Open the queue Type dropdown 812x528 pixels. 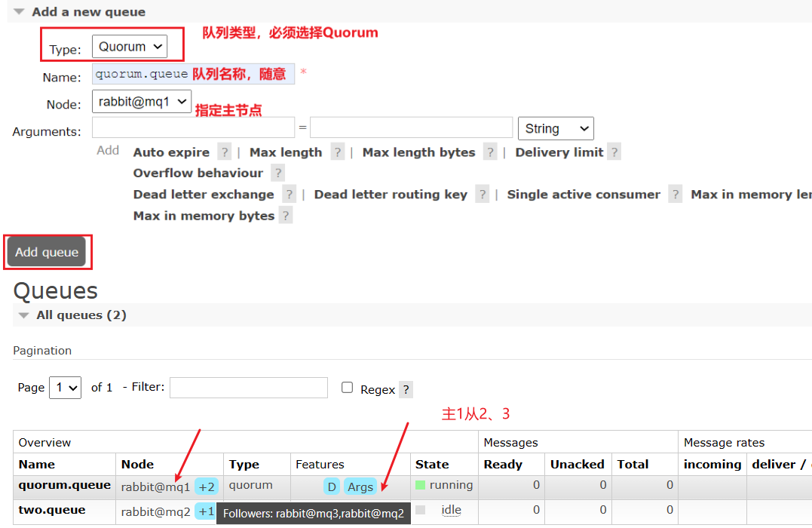pos(130,47)
